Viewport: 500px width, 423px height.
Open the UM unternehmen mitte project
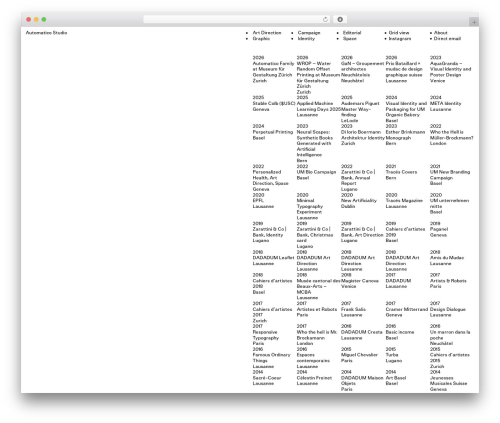(449, 203)
